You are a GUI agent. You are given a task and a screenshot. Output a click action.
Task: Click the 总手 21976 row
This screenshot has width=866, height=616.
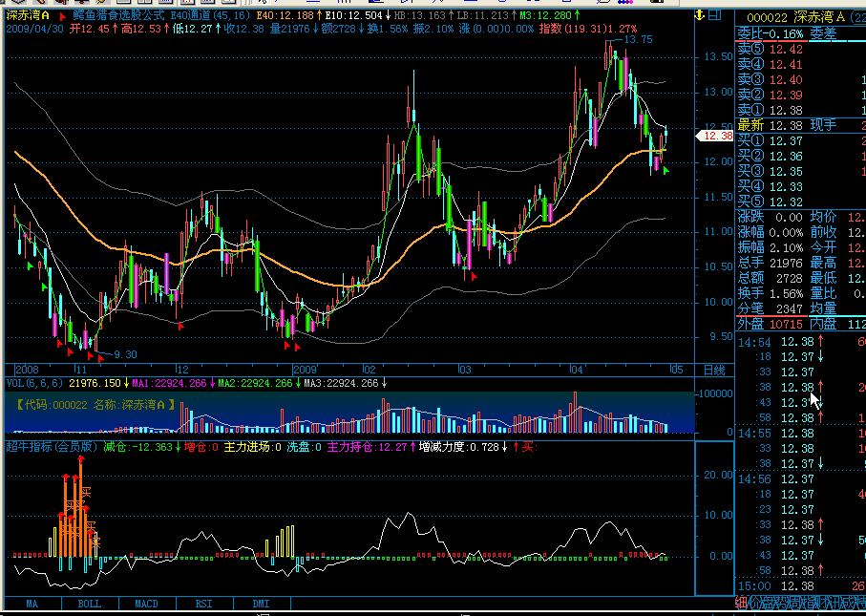pos(771,263)
